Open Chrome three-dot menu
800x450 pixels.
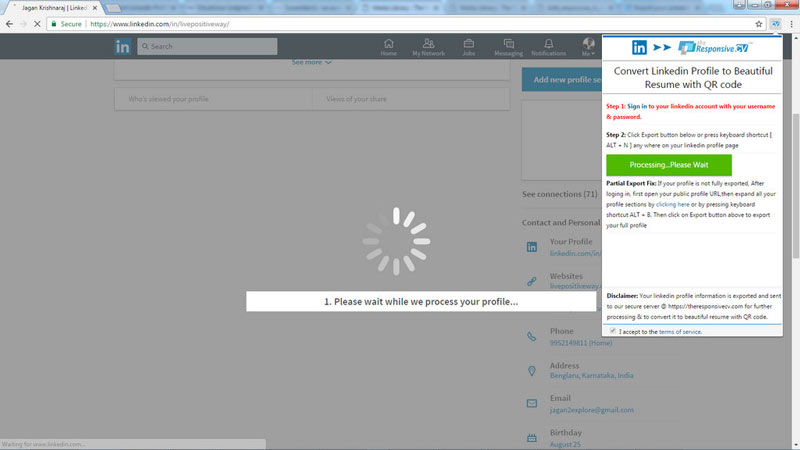(x=791, y=24)
